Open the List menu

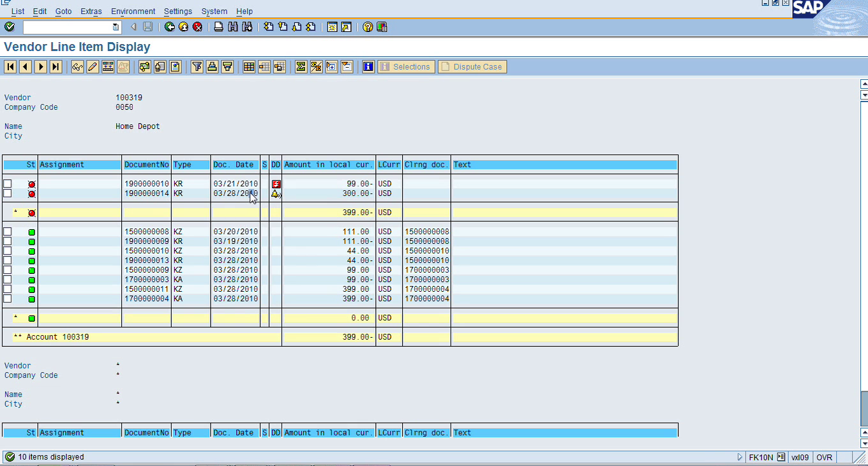point(18,11)
